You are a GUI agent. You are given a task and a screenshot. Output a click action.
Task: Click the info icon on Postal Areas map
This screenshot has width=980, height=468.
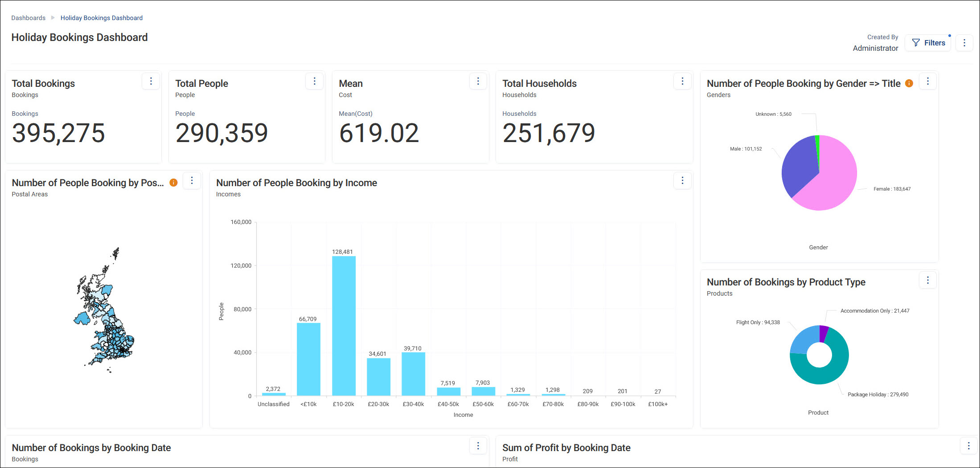174,183
